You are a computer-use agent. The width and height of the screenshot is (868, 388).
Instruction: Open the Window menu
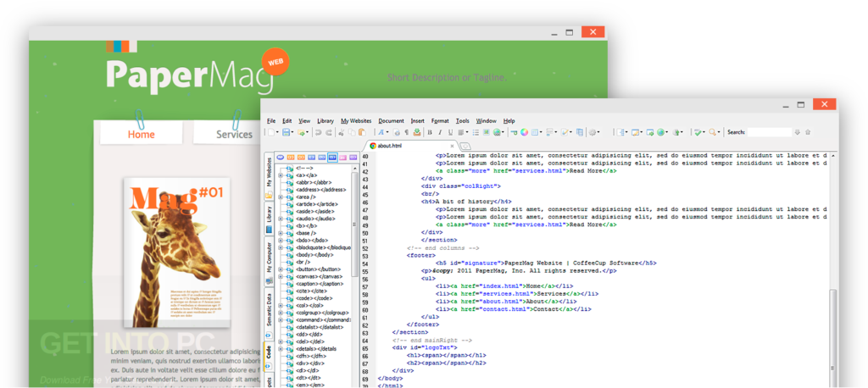coord(486,120)
